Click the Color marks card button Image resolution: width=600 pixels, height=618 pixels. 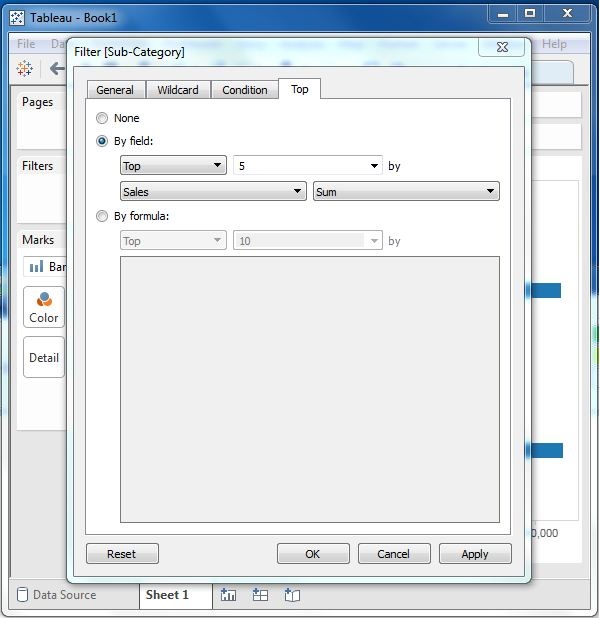(x=43, y=307)
